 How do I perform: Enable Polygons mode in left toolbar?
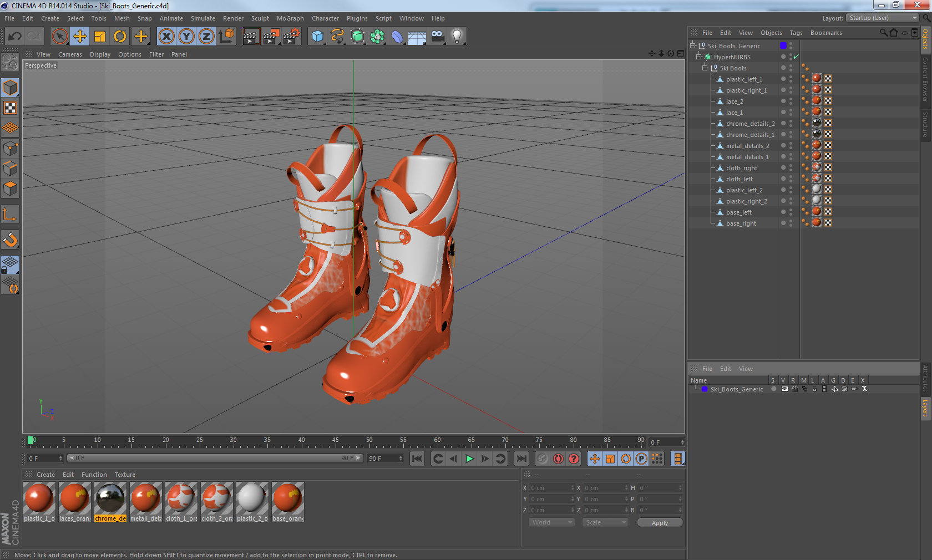10,189
